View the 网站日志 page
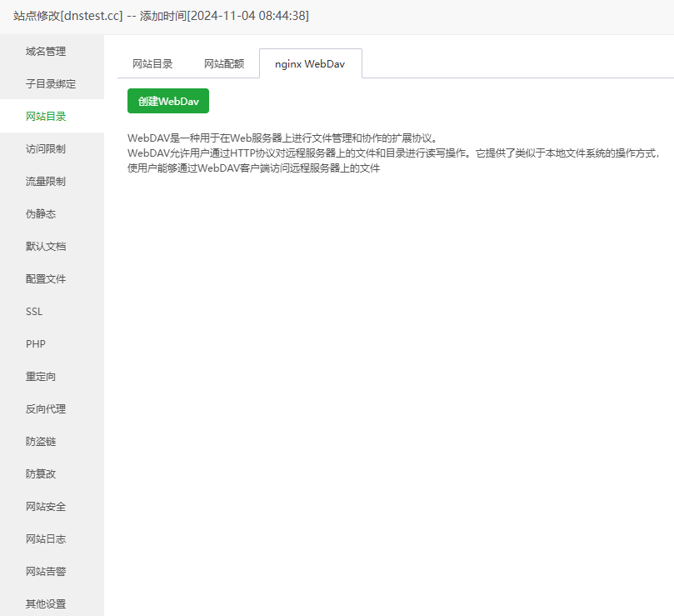The width and height of the screenshot is (674, 616). point(44,538)
